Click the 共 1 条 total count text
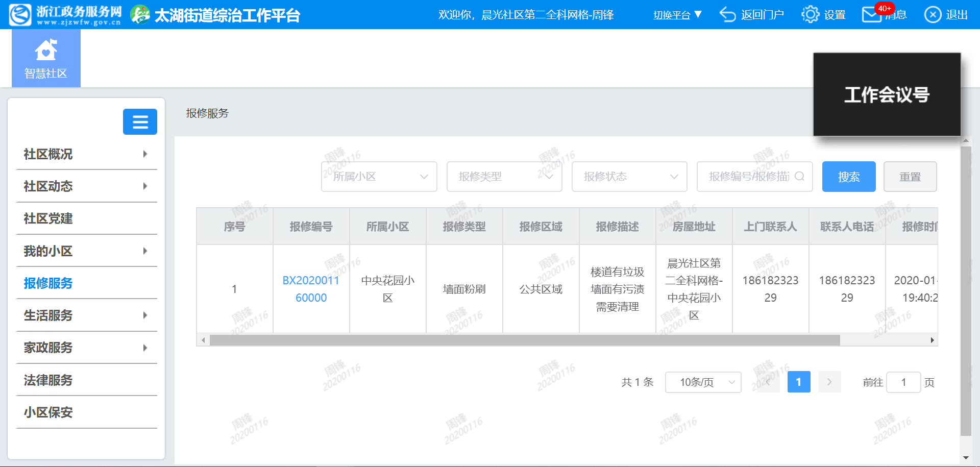 638,382
